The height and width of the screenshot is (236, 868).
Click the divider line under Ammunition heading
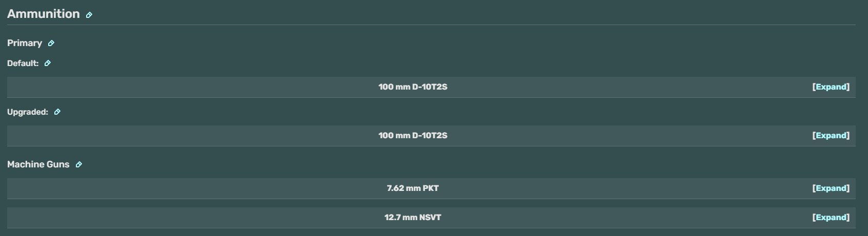tap(431, 25)
